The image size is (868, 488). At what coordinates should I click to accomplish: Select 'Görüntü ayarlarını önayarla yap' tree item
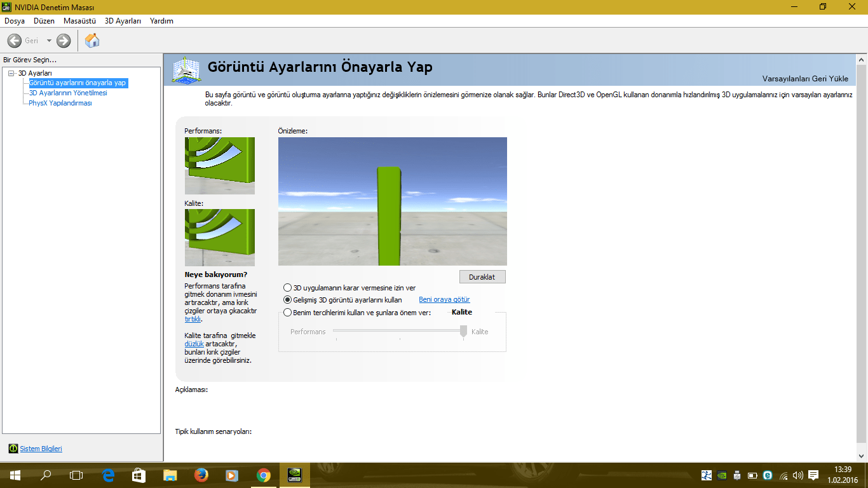click(x=78, y=83)
